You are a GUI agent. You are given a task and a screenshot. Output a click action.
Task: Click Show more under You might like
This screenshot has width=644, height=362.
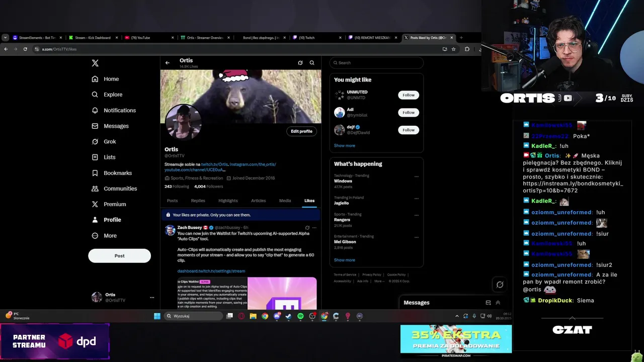point(345,146)
